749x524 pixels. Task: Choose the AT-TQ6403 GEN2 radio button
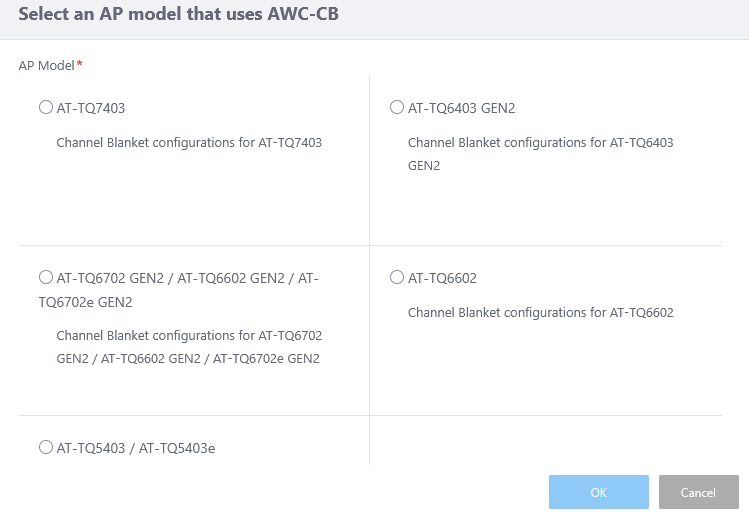pyautogui.click(x=397, y=107)
